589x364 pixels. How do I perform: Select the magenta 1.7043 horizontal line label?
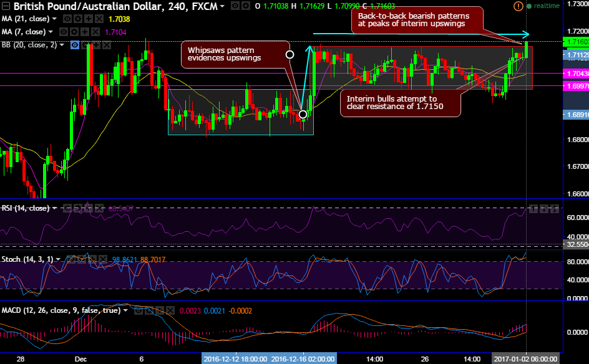[577, 74]
